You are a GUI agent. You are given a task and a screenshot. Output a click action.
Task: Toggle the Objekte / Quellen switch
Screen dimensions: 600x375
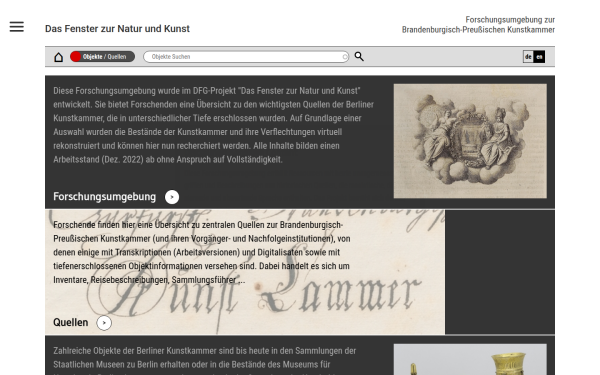pyautogui.click(x=102, y=57)
